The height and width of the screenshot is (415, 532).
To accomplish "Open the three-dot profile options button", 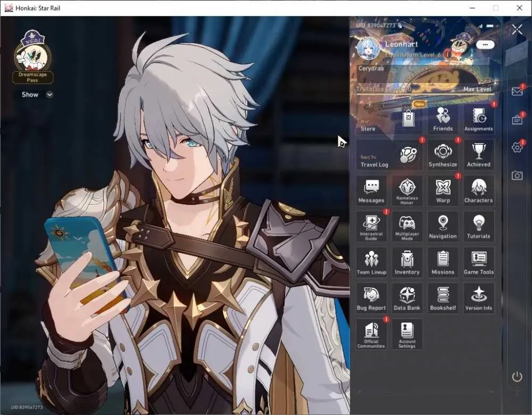I will pos(485,45).
